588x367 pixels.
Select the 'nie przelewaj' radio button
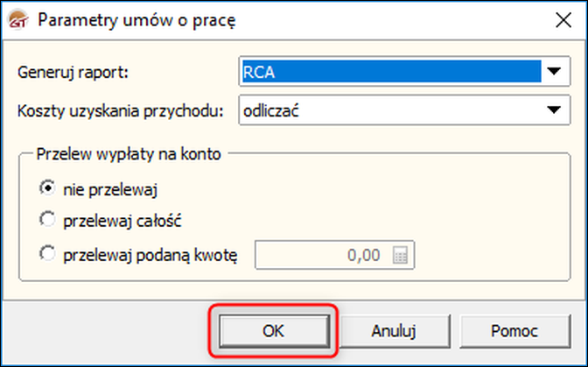pyautogui.click(x=47, y=188)
